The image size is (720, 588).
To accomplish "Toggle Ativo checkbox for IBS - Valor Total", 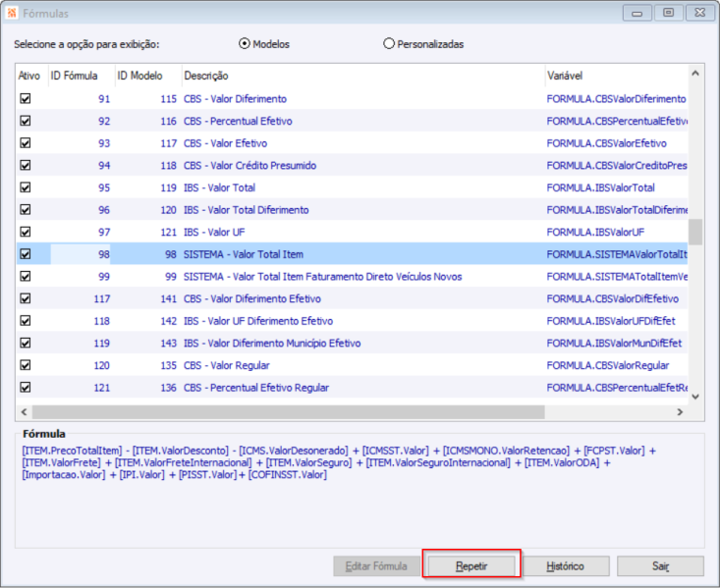I will 26,187.
